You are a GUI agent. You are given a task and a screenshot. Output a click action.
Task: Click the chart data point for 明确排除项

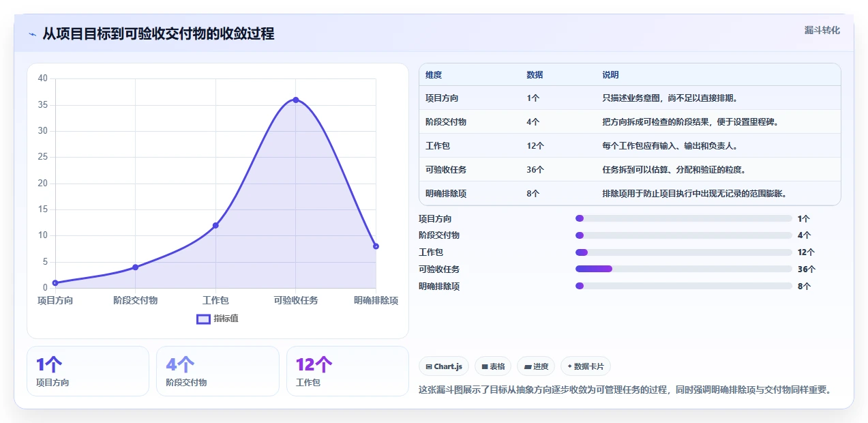coord(376,246)
